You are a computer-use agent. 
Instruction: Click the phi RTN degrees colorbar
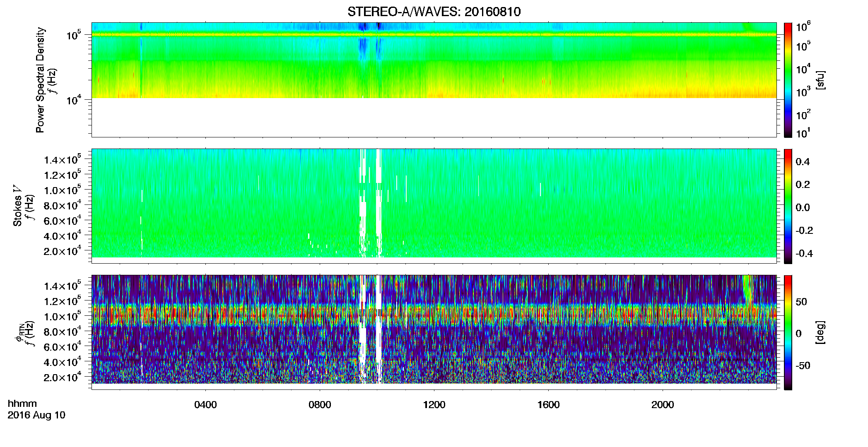tap(788, 332)
